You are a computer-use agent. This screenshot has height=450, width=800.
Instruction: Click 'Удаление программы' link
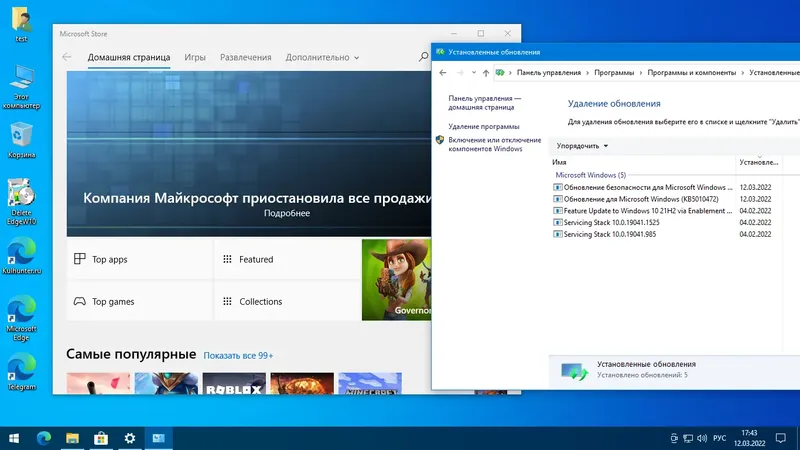tap(484, 127)
